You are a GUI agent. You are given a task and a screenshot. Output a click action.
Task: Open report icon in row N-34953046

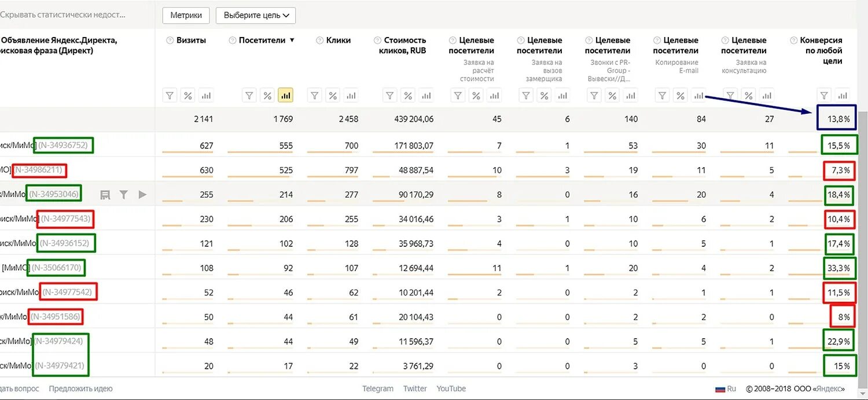(105, 195)
